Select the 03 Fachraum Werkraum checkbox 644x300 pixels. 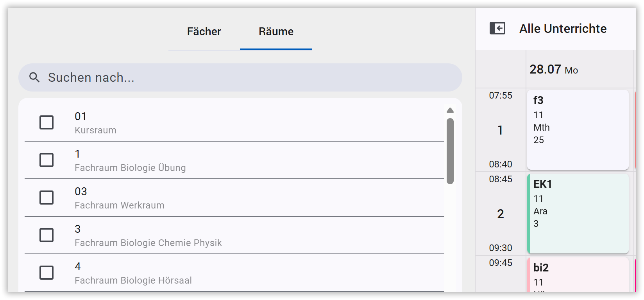[47, 198]
